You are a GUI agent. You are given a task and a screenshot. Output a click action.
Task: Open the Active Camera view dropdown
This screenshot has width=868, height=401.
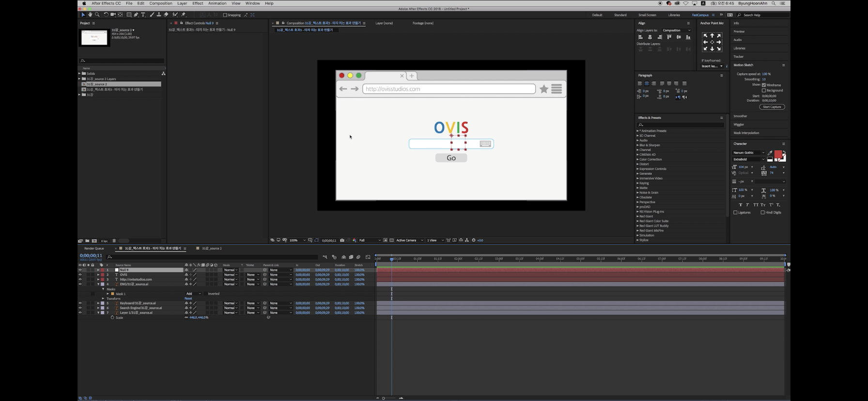pos(409,240)
